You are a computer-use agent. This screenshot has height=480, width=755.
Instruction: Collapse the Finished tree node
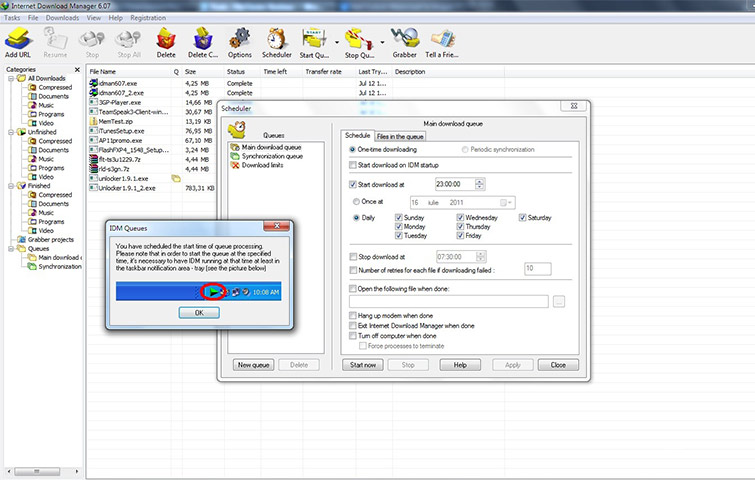11,186
